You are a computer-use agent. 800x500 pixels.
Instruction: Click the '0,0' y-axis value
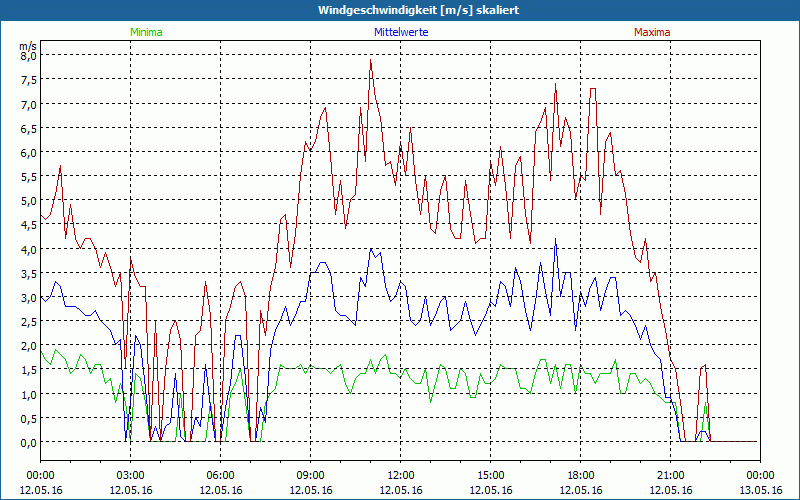point(29,442)
